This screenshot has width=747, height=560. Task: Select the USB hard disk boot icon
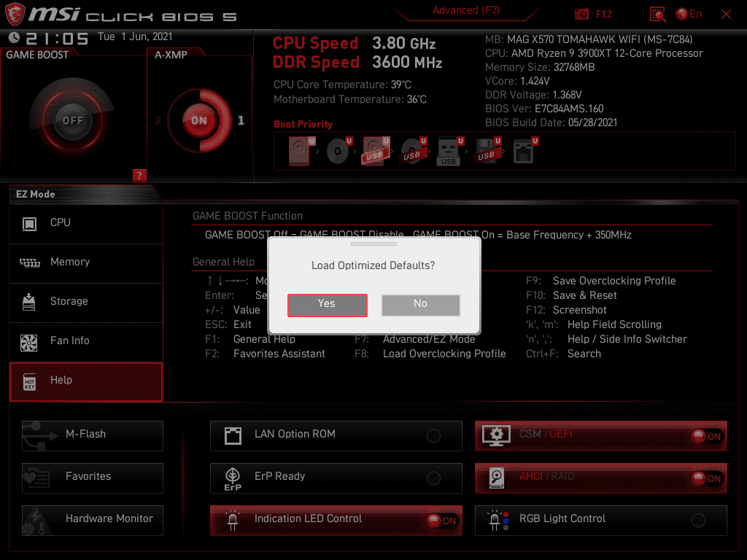coord(376,152)
